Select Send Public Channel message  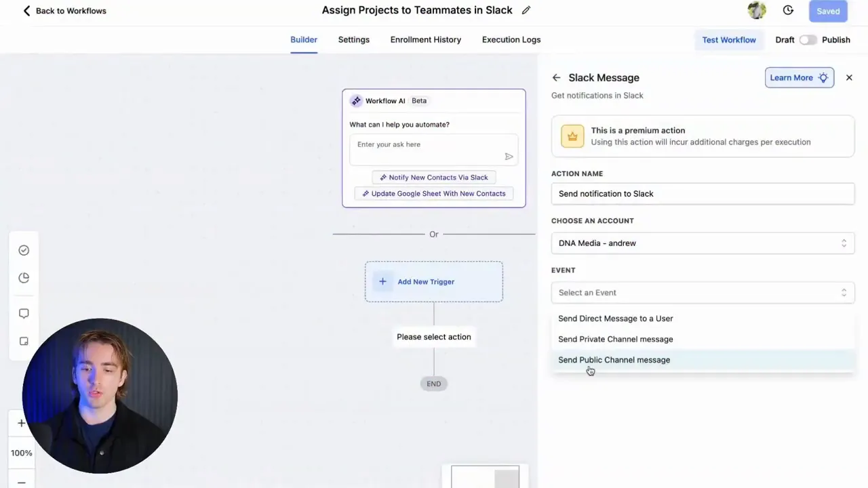(x=703, y=360)
